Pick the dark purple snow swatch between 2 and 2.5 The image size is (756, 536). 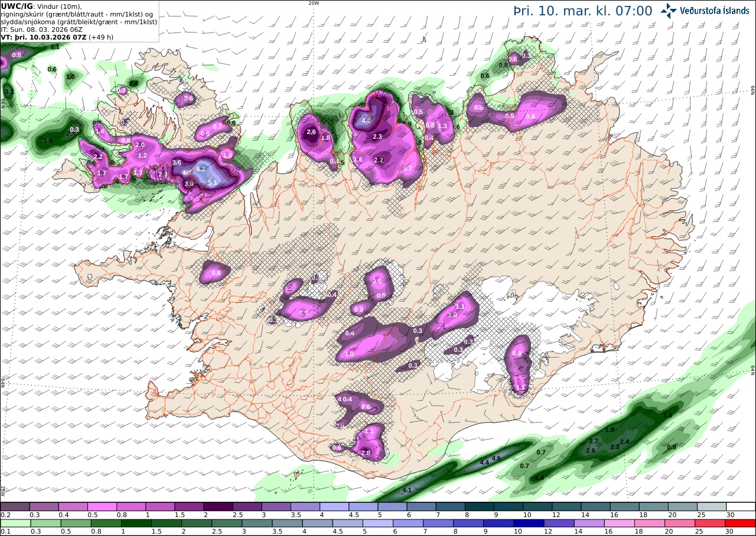pos(218,506)
